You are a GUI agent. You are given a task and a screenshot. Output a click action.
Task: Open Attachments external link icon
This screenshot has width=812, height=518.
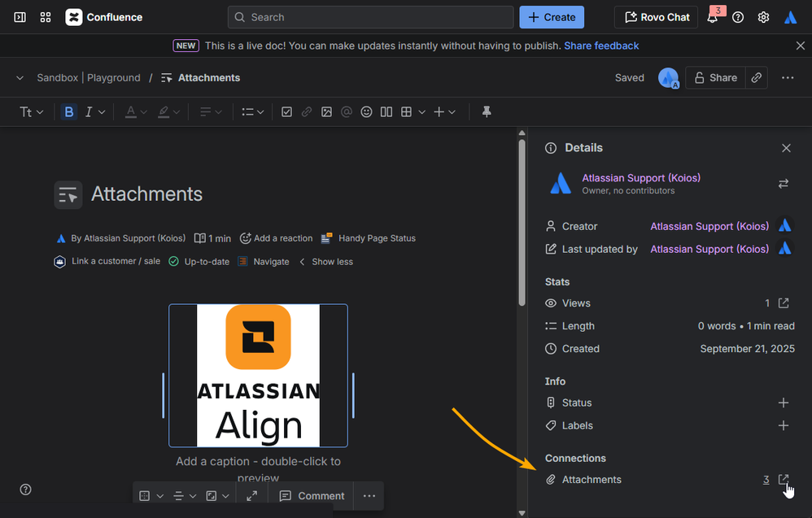784,479
